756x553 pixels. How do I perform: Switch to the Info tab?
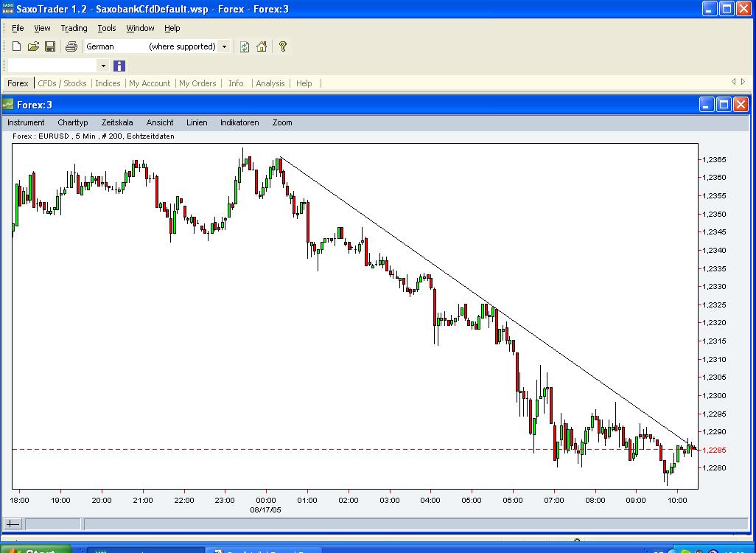click(236, 83)
